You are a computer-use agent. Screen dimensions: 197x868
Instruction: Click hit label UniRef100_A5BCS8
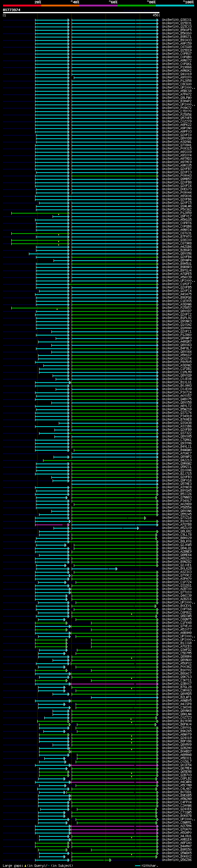[176, 91]
